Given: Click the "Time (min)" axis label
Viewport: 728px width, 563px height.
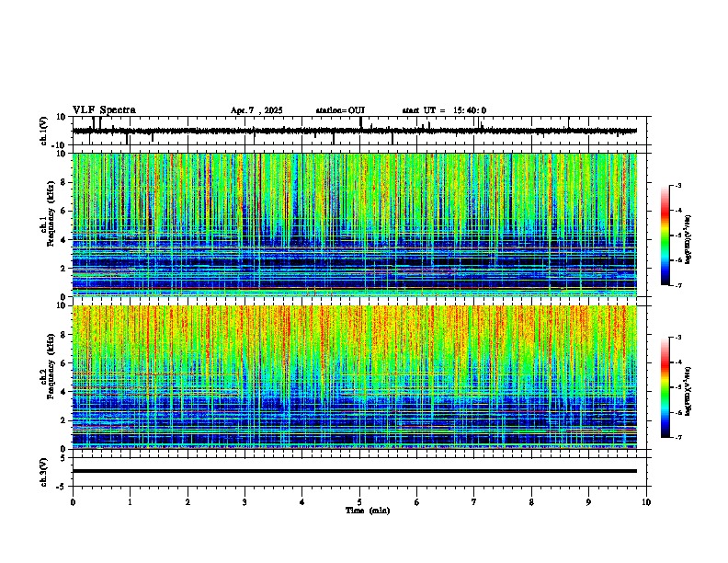Looking at the screenshot, I should pos(368,511).
